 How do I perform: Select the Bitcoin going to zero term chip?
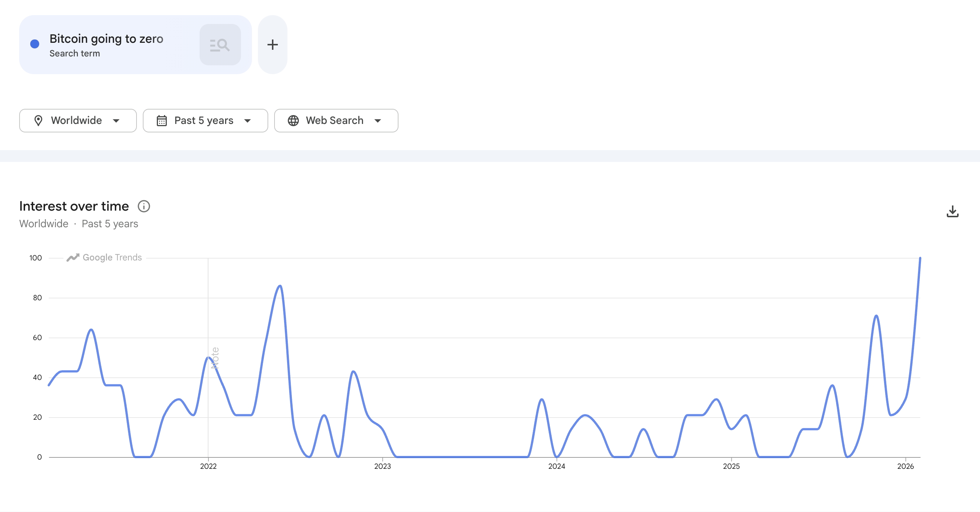(x=107, y=38)
